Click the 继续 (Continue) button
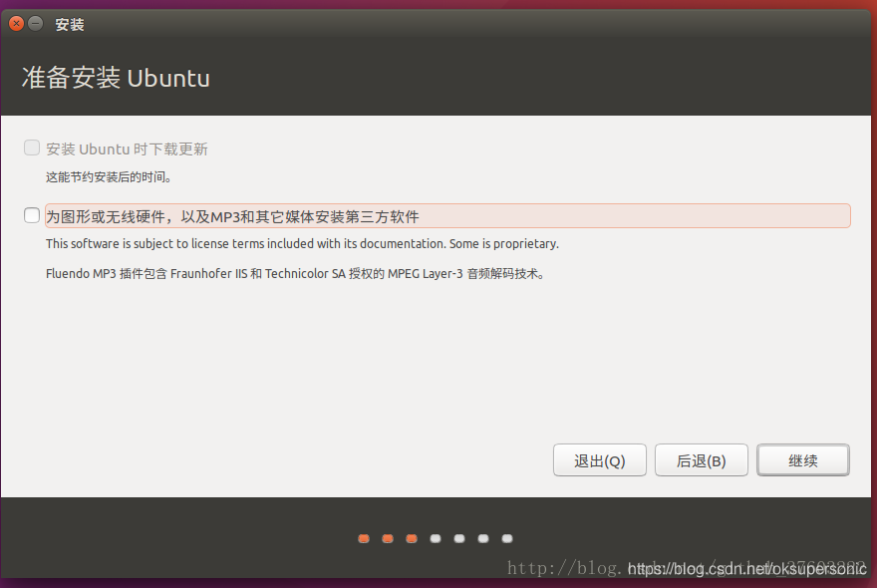The height and width of the screenshot is (588, 877). (803, 460)
